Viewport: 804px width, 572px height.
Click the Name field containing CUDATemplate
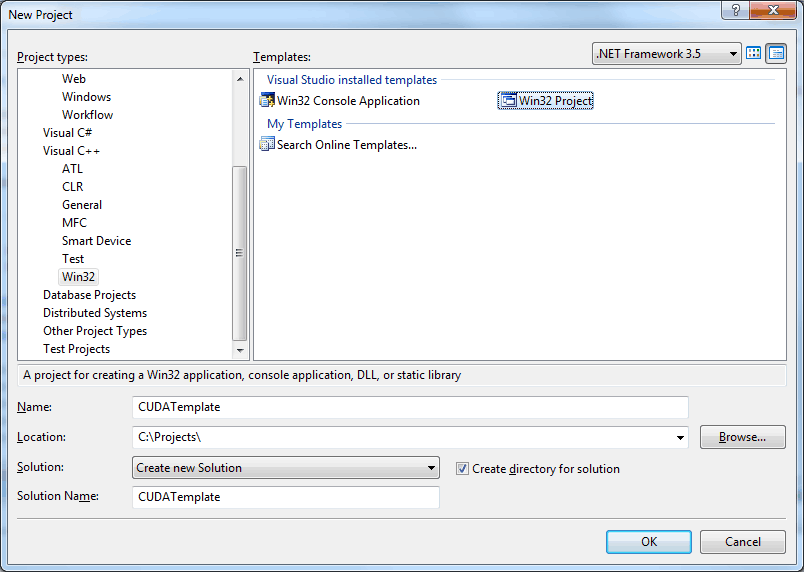(410, 407)
